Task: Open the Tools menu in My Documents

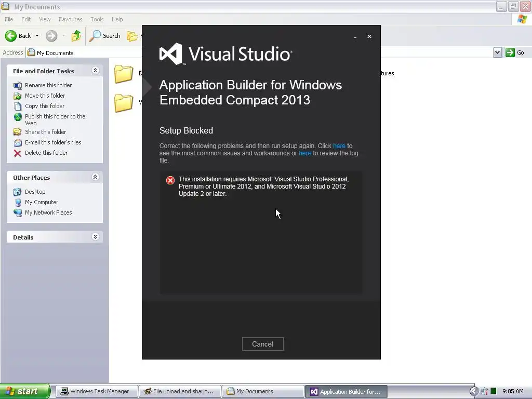Action: [x=97, y=19]
